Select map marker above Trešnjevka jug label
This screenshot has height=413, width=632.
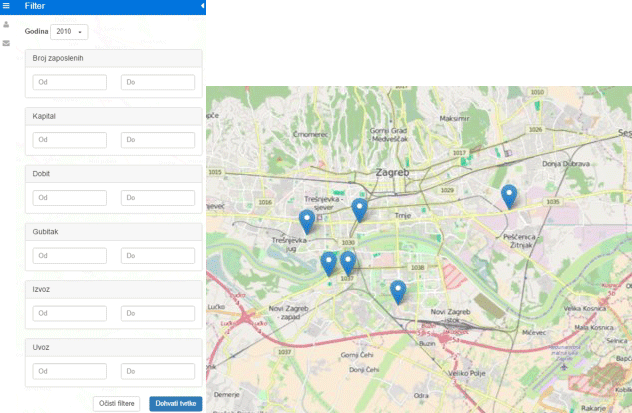coord(307,221)
